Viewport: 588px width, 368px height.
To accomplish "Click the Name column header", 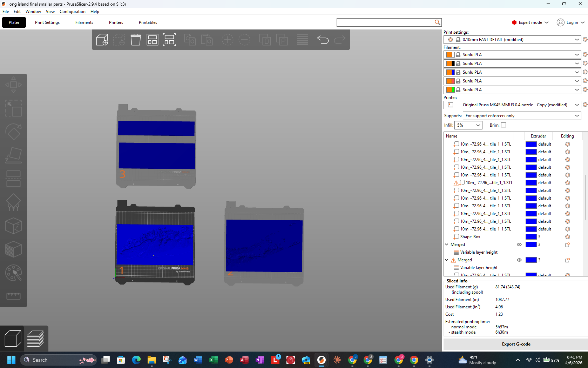I will 452,136.
